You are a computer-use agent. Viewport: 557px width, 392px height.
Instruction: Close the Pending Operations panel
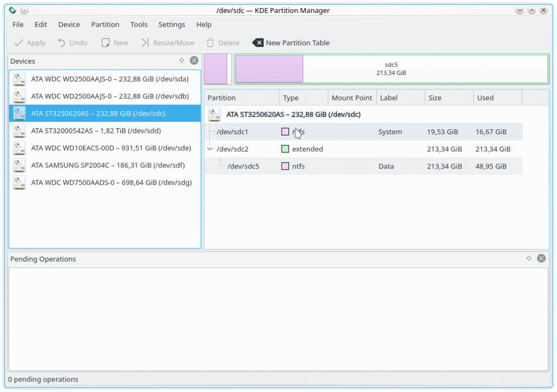click(541, 258)
